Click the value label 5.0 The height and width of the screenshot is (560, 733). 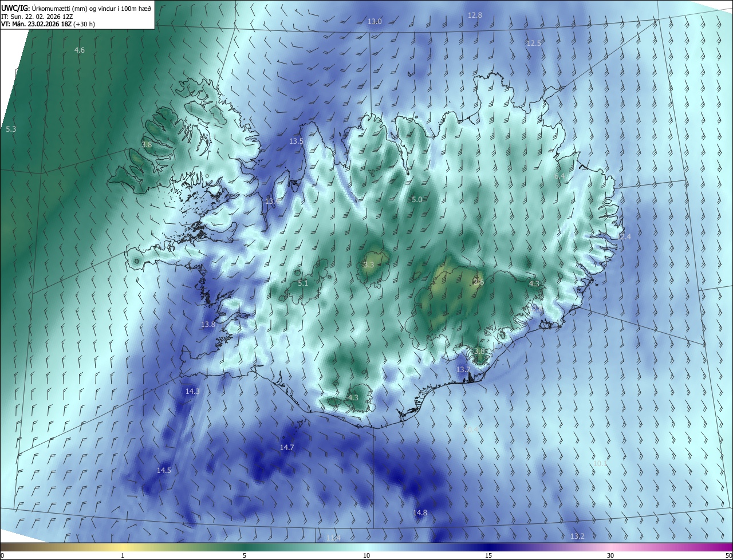click(417, 199)
